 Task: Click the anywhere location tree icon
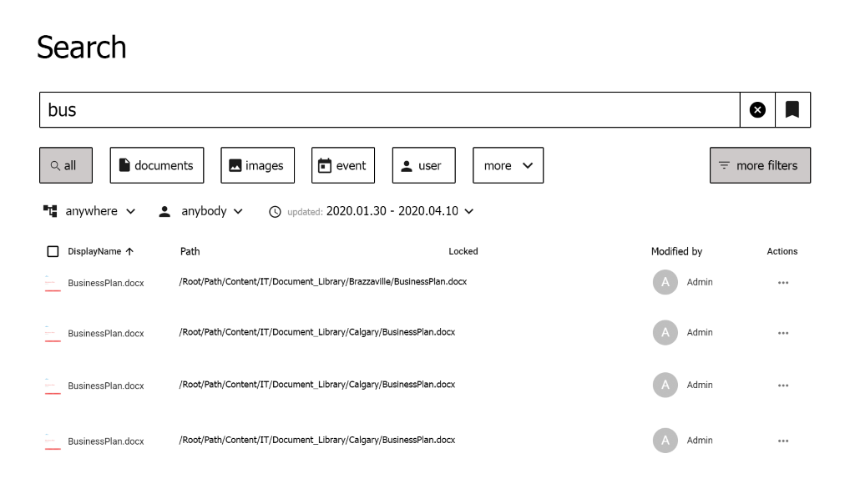pyautogui.click(x=49, y=211)
